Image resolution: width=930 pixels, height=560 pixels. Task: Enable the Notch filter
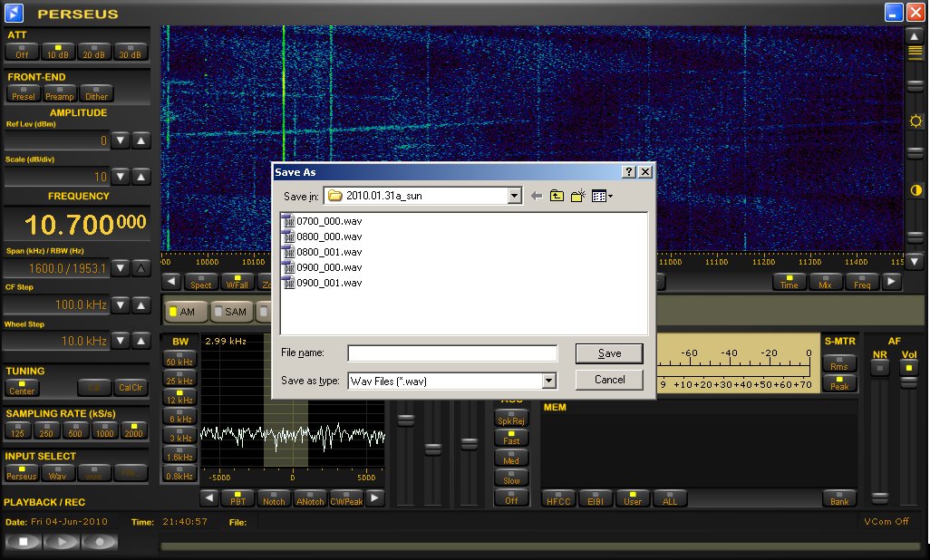[x=274, y=498]
